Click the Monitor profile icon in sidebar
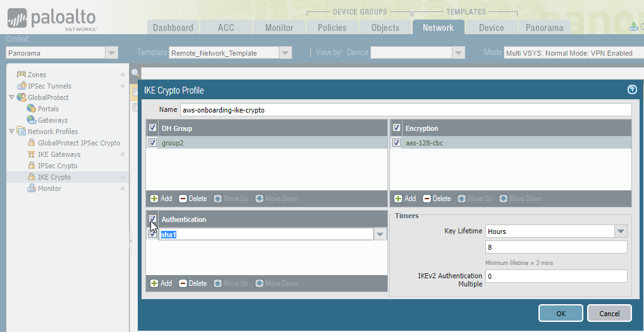Screen dimensions: 644x332 pos(31,188)
